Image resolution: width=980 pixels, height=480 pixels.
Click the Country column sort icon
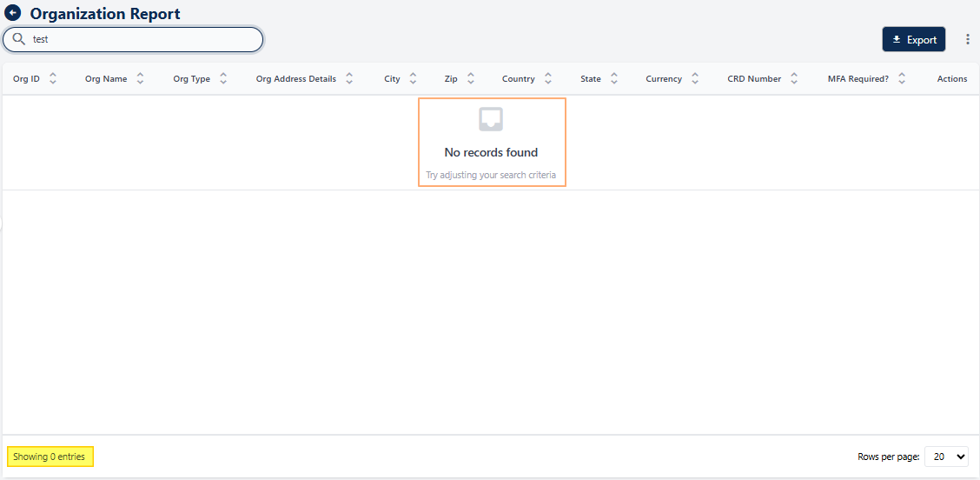pyautogui.click(x=548, y=78)
